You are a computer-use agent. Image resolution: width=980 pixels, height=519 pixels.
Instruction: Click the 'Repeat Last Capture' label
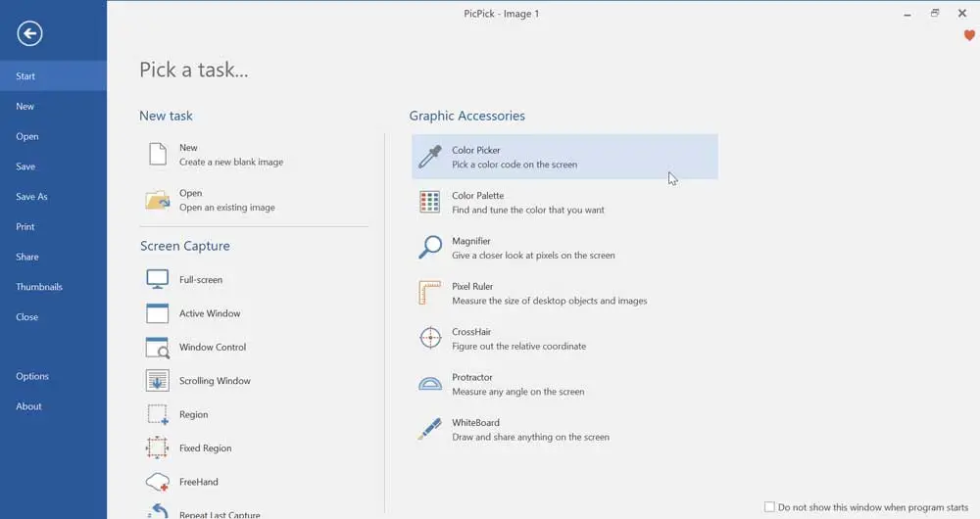click(220, 515)
